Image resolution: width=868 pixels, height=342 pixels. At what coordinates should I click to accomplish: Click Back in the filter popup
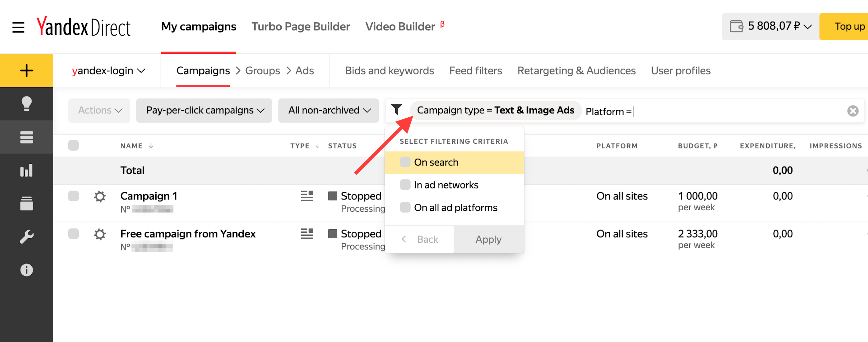click(x=419, y=240)
